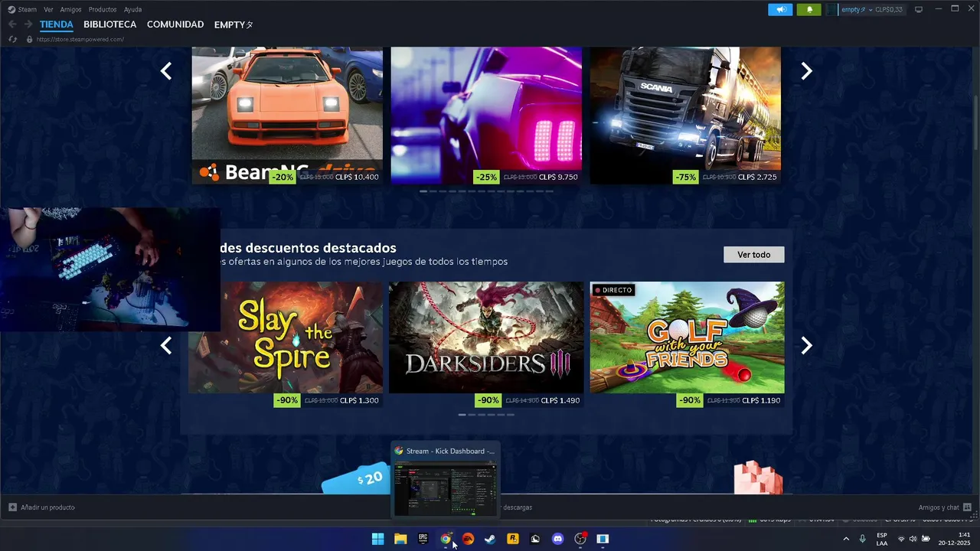The width and height of the screenshot is (980, 551).
Task: Open Amigos y chat panel
Action: (x=945, y=507)
